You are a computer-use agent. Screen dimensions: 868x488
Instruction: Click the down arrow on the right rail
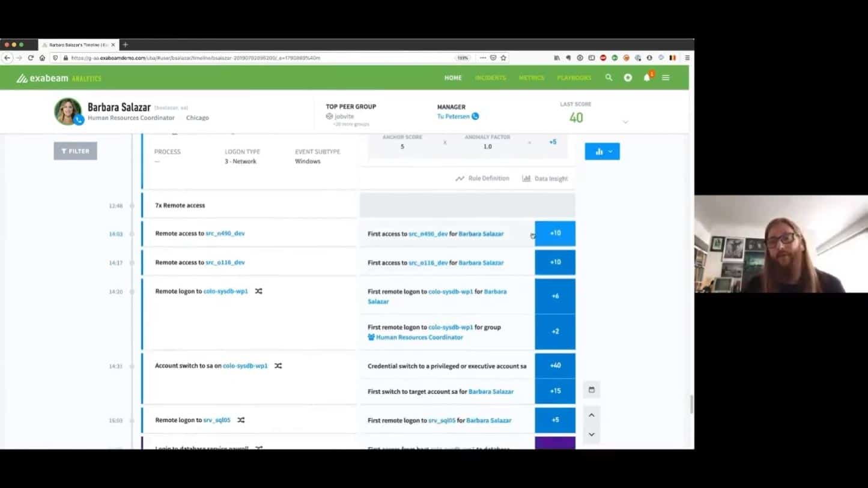click(x=591, y=434)
